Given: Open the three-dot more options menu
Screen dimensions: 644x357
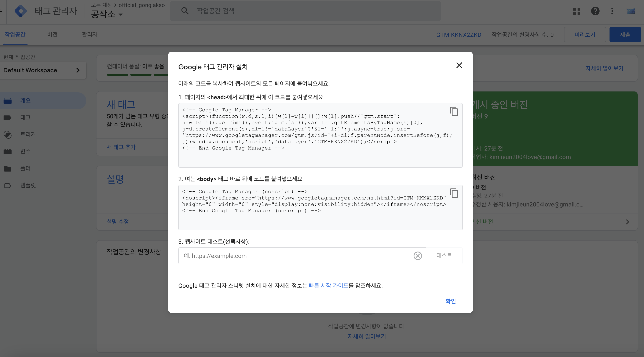Looking at the screenshot, I should point(612,11).
